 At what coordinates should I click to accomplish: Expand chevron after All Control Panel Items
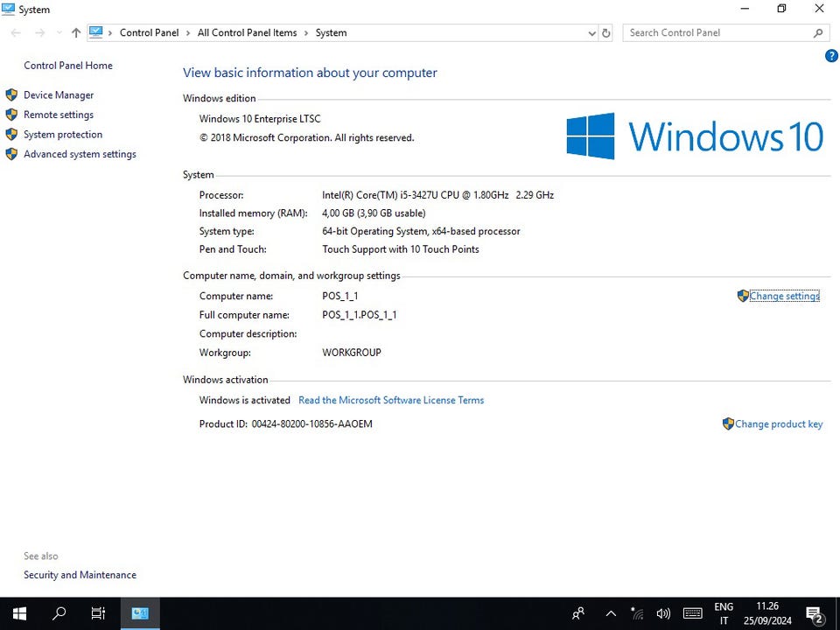coord(306,33)
